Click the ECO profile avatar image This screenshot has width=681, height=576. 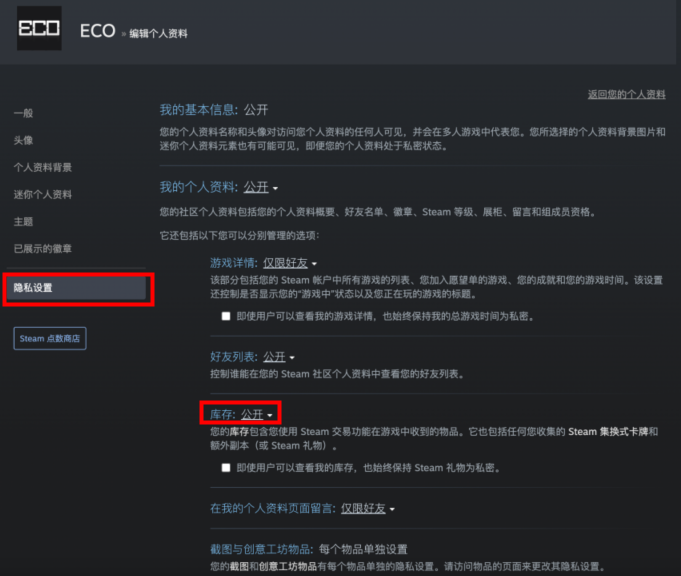39,29
